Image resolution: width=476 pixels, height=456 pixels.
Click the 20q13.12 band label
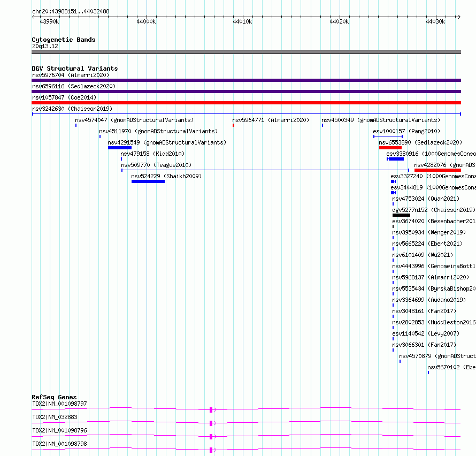45,46
